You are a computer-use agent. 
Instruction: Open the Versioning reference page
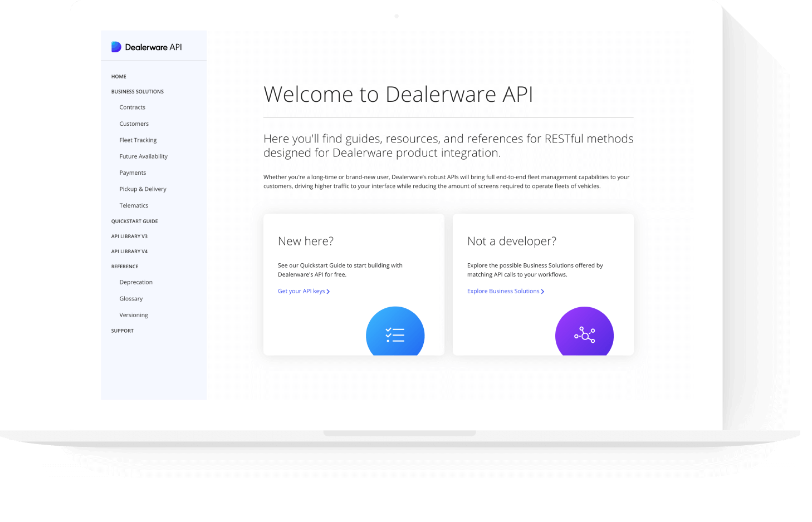134,315
